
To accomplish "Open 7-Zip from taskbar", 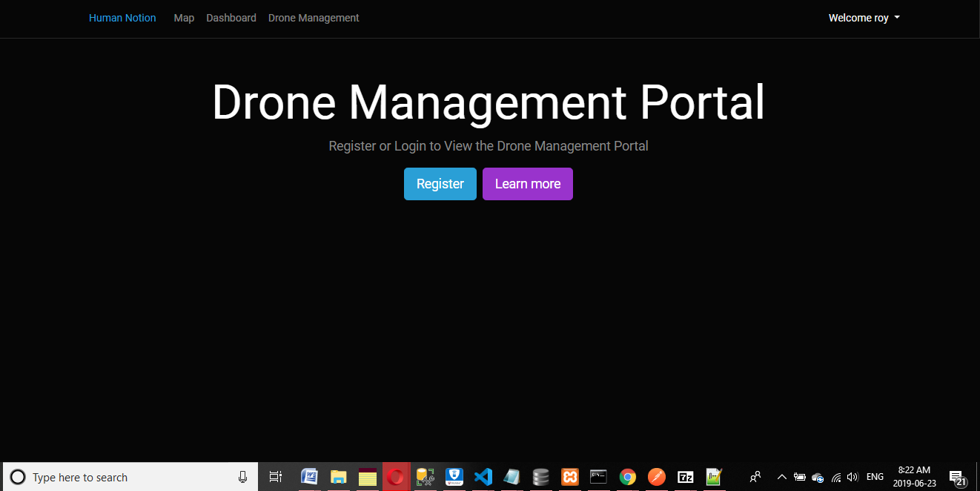I will [686, 477].
